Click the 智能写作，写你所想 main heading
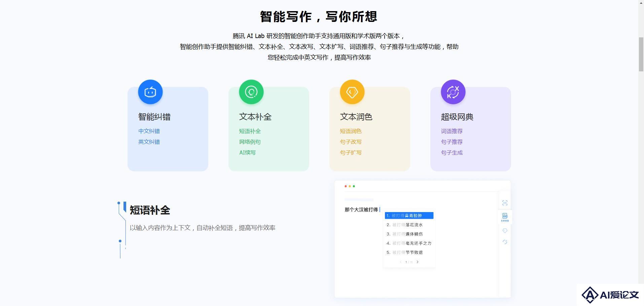 click(x=318, y=16)
